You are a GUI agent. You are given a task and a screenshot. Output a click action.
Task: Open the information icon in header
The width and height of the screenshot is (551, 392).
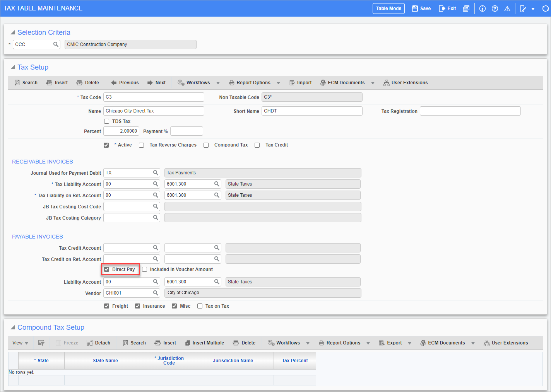pyautogui.click(x=483, y=9)
